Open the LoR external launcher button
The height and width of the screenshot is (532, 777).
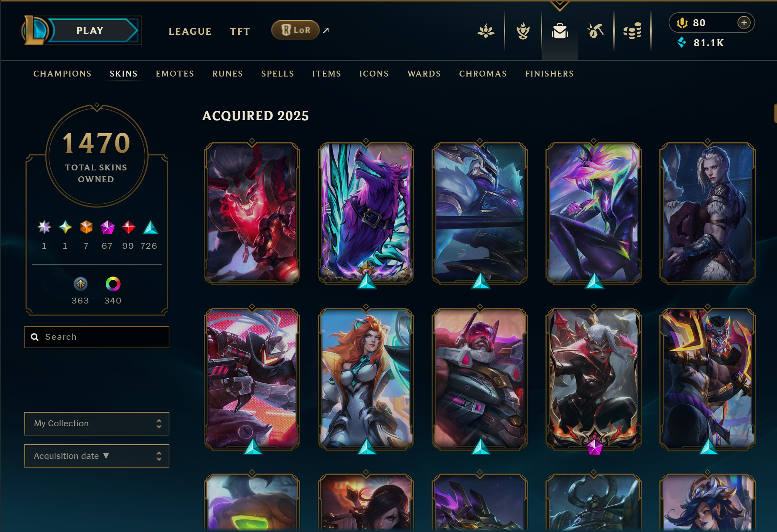(x=295, y=30)
